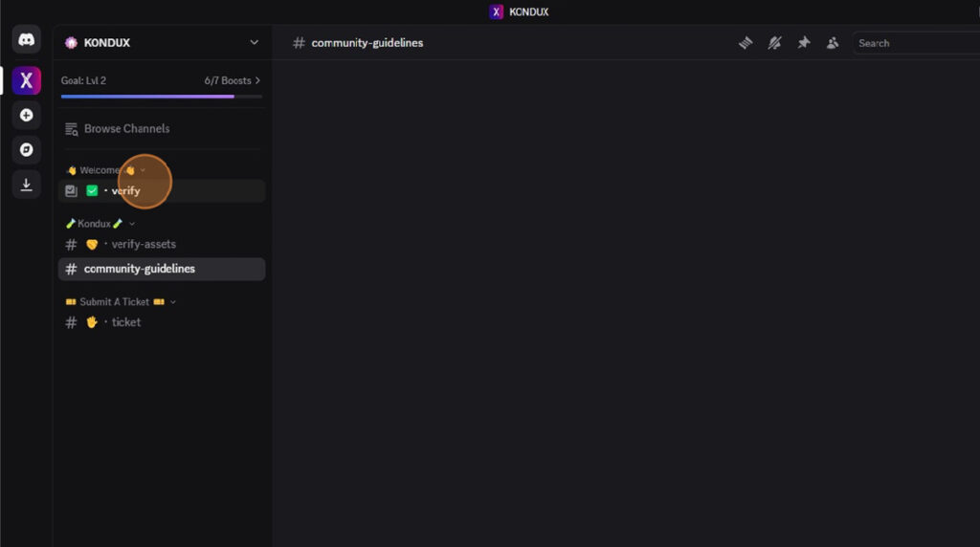Click the community-guidelines title in header
The image size is (980, 547).
click(x=367, y=42)
